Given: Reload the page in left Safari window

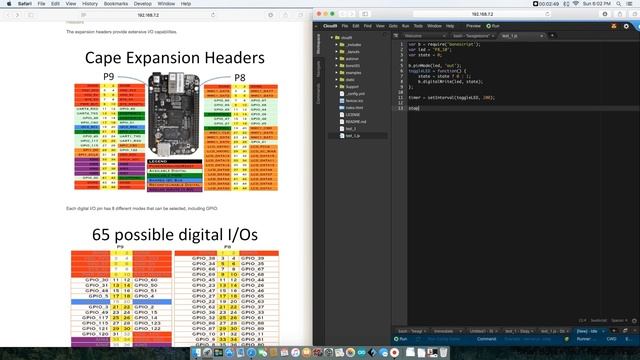Looking at the screenshot, I should point(213,15).
